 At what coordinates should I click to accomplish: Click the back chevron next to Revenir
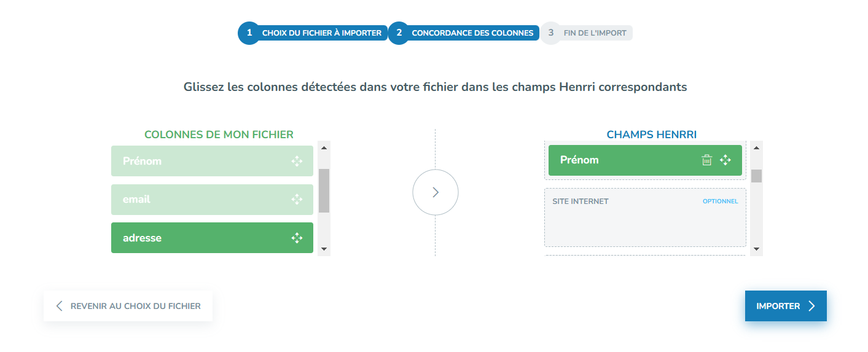59,306
